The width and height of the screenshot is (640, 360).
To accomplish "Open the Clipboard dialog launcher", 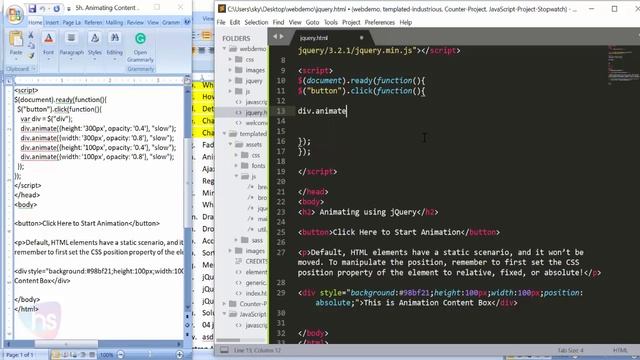I will pos(34,69).
